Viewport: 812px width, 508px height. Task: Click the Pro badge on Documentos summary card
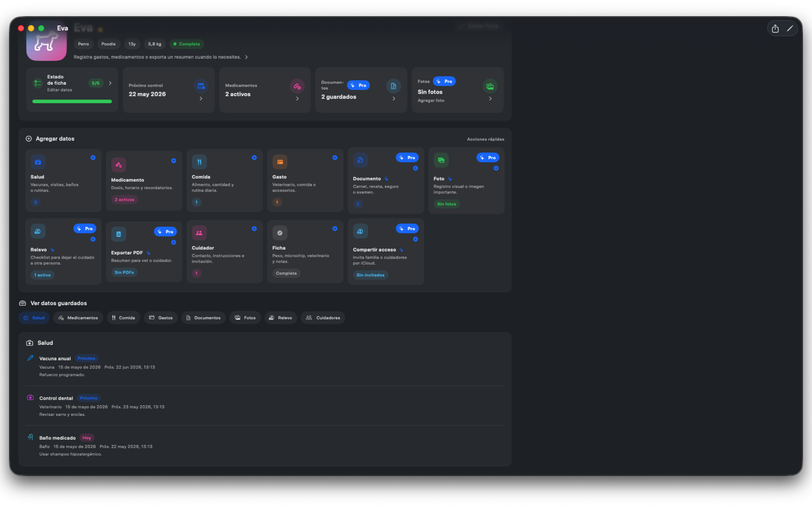coord(358,85)
